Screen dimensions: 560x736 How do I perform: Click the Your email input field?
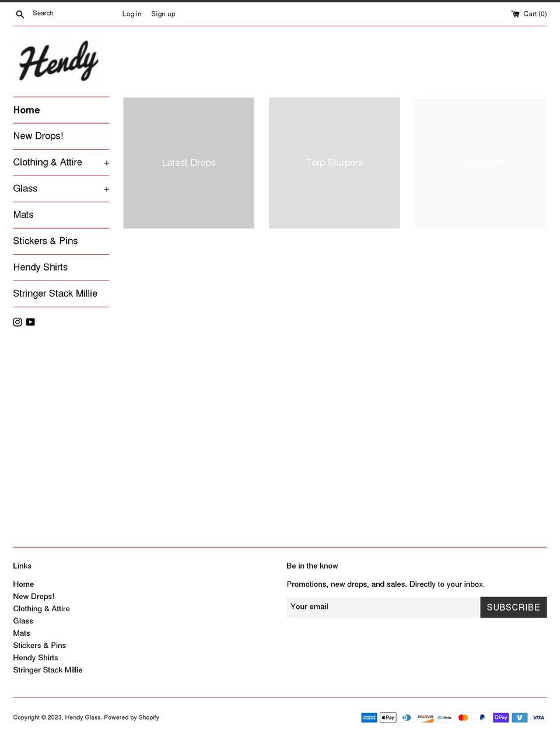[x=383, y=607]
